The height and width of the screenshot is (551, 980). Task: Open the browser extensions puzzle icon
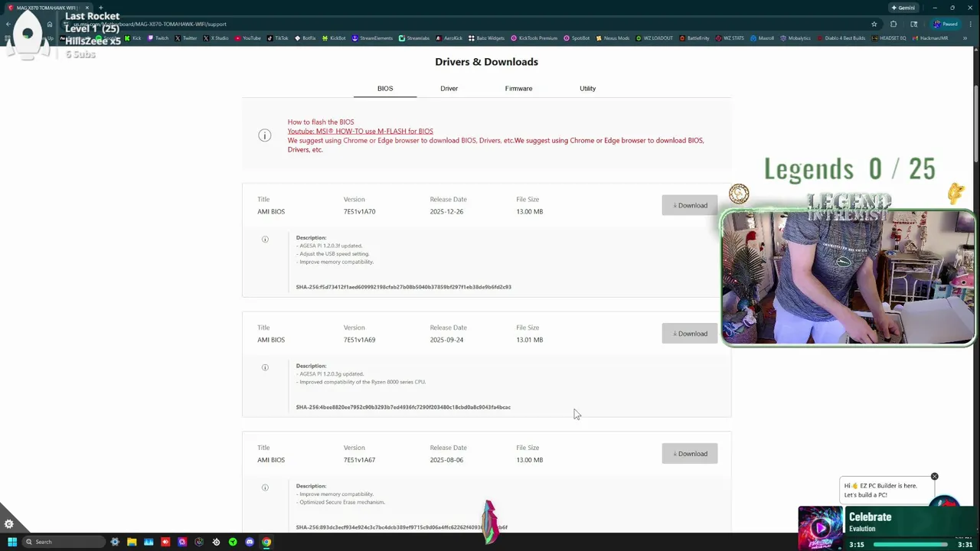click(893, 24)
